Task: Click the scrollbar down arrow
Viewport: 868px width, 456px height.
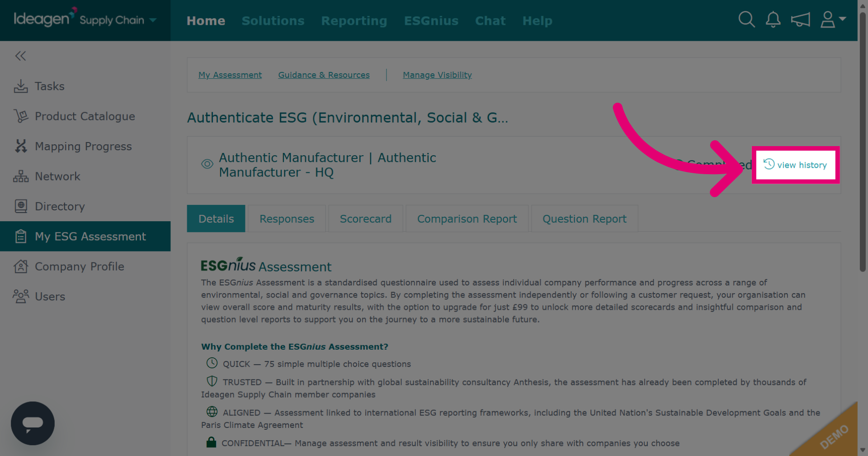Action: [x=863, y=451]
